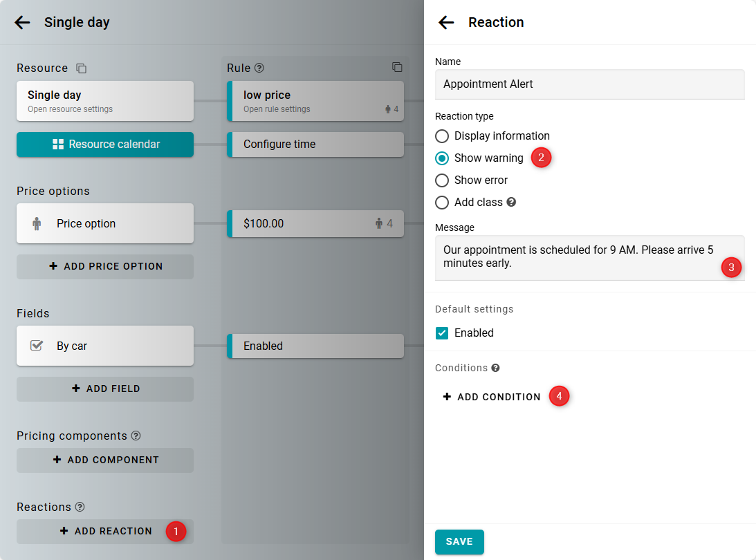
Task: Choose the Show error reaction type
Action: (x=442, y=180)
